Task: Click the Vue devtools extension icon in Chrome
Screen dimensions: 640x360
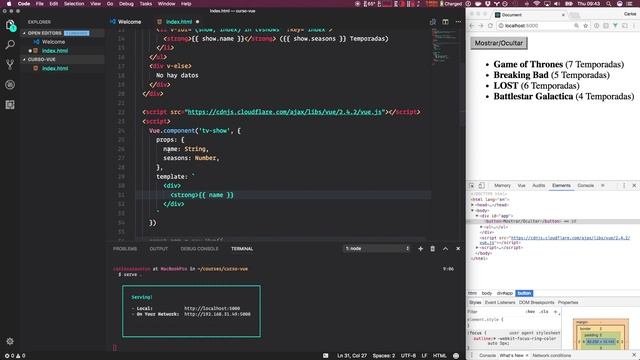Action: (615, 26)
